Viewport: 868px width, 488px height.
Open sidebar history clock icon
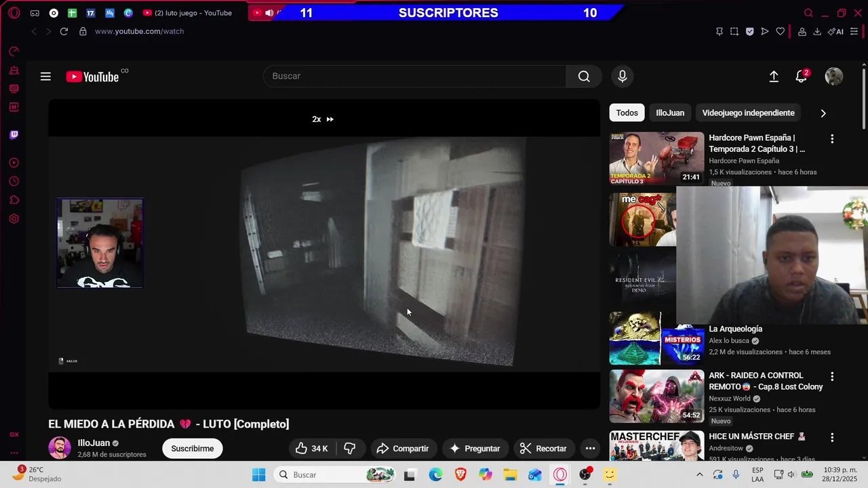[x=14, y=182]
